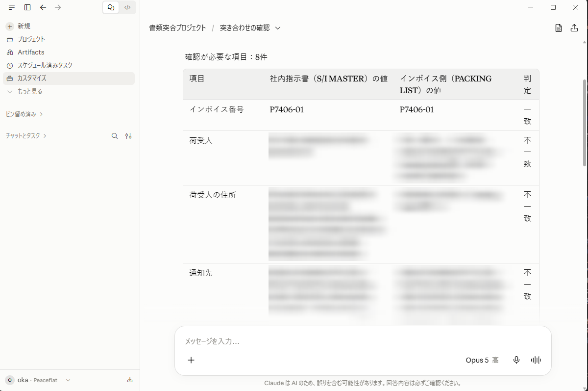This screenshot has width=588, height=391.
Task: Click the 不一致 result in 通知先 row
Action: click(x=527, y=285)
